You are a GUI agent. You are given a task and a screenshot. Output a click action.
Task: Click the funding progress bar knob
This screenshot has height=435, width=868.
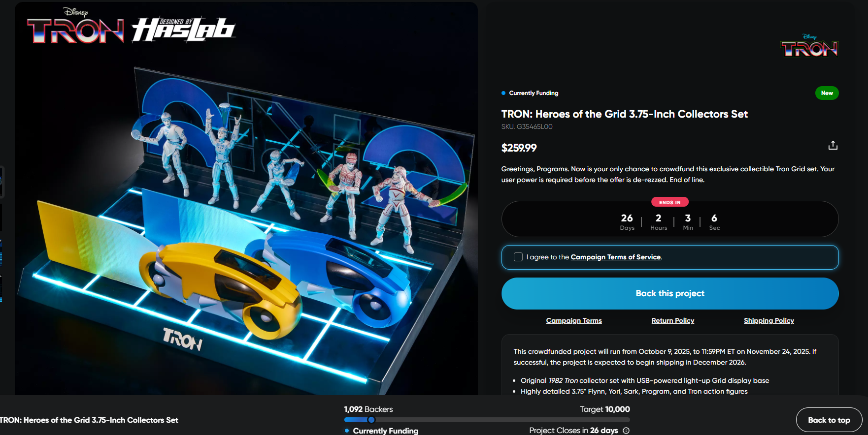click(x=371, y=420)
